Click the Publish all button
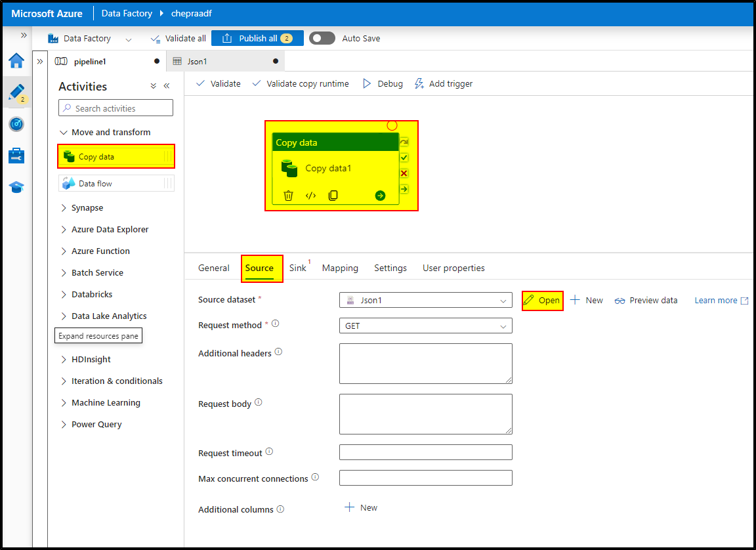This screenshot has width=756, height=550. 257,38
